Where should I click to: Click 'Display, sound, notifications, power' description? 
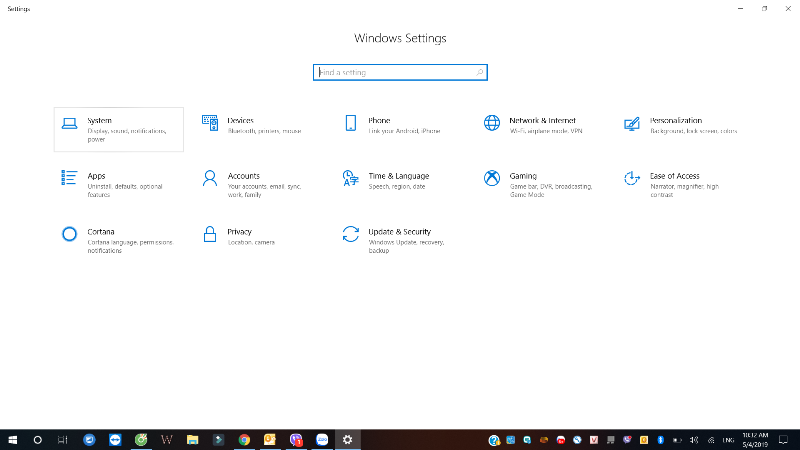coord(127,135)
